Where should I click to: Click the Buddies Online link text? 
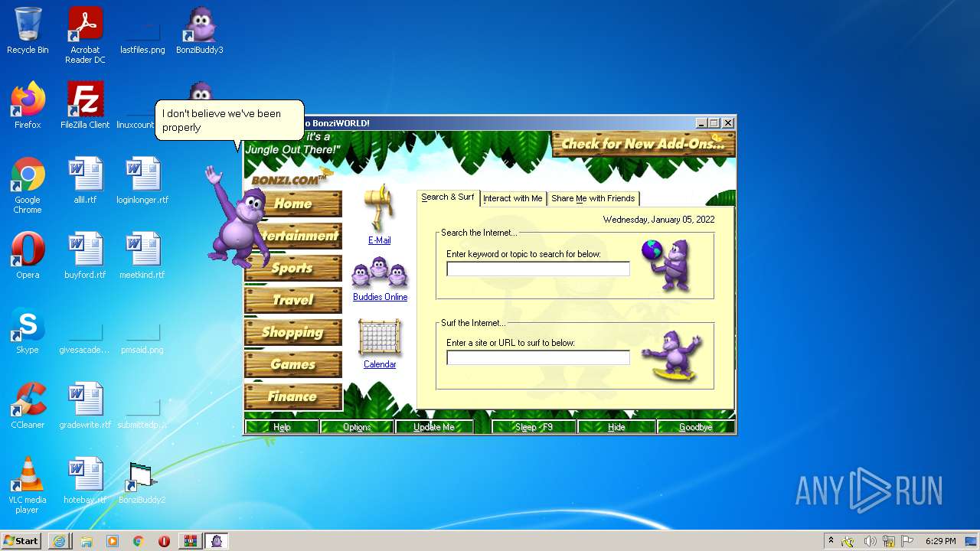[380, 297]
